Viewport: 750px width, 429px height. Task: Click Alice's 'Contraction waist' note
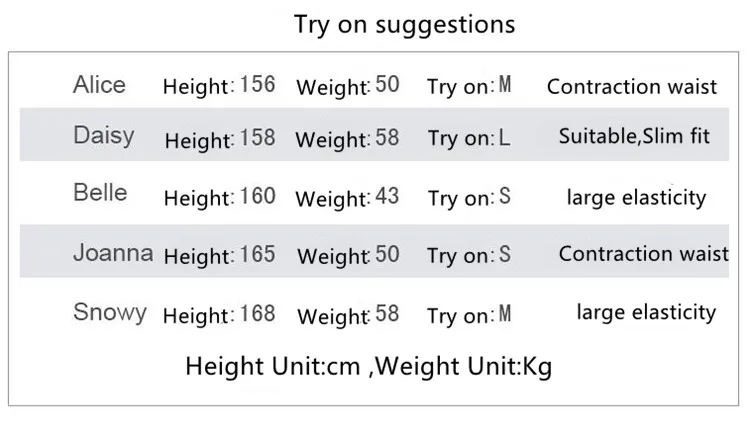(x=632, y=87)
